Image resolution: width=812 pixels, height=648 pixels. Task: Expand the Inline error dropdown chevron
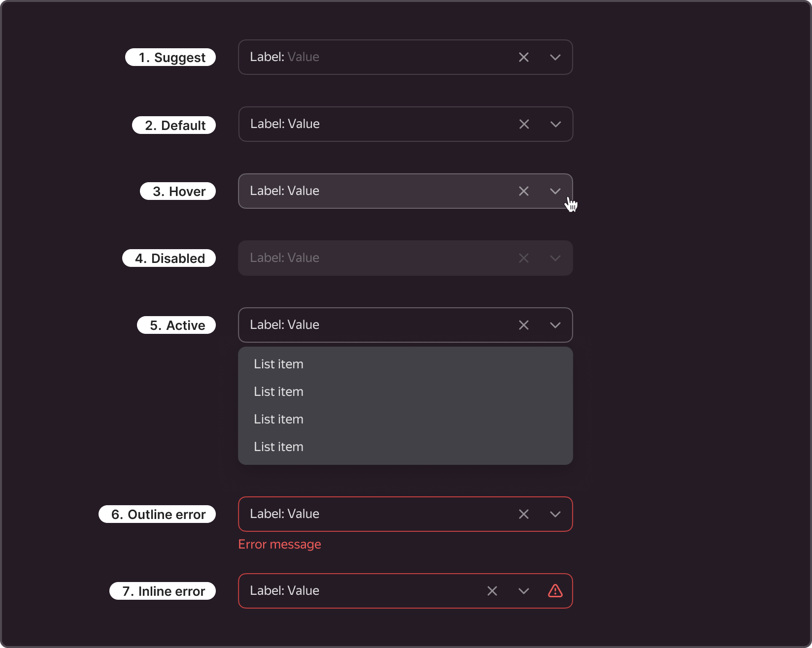524,591
